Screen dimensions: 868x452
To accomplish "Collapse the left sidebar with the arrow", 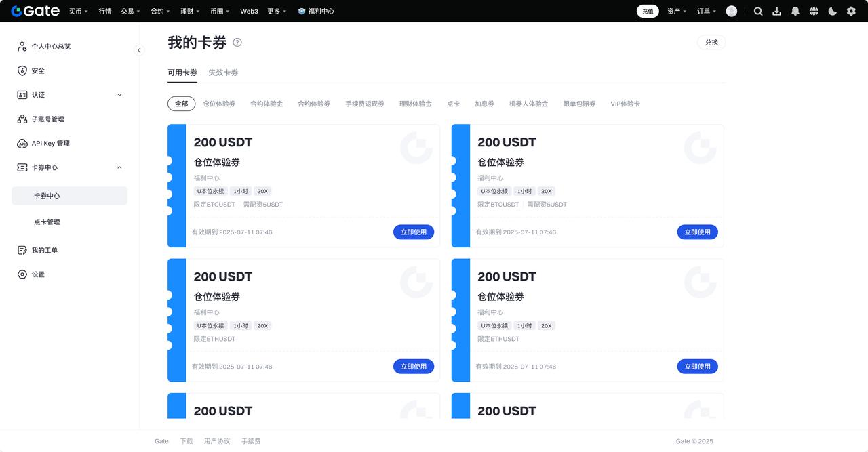I will (139, 50).
